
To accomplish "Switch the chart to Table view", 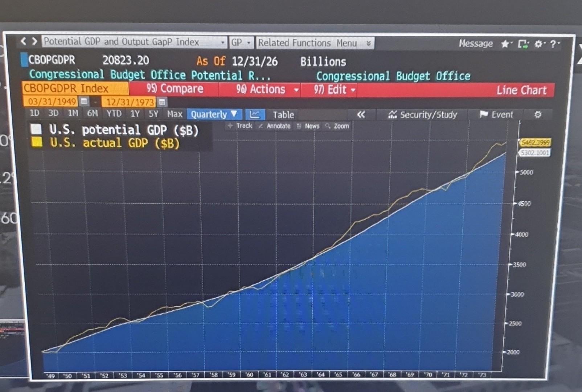I will coord(283,115).
